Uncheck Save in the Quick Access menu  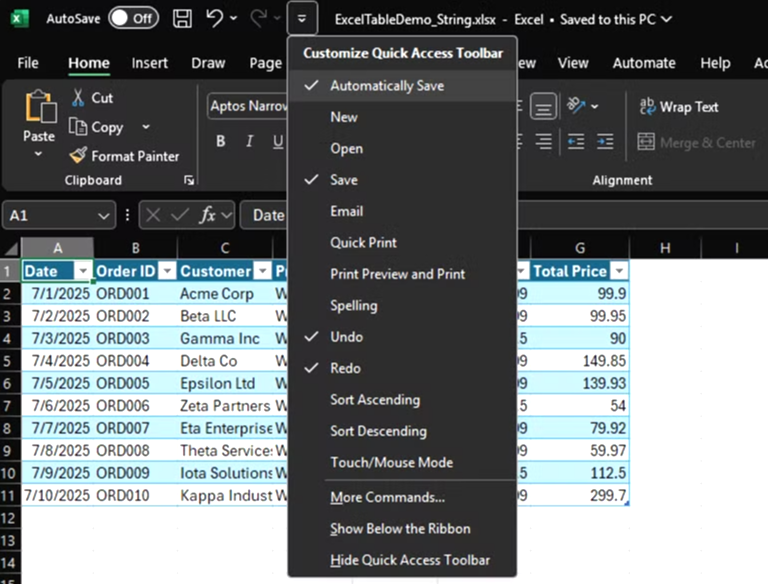click(402, 180)
